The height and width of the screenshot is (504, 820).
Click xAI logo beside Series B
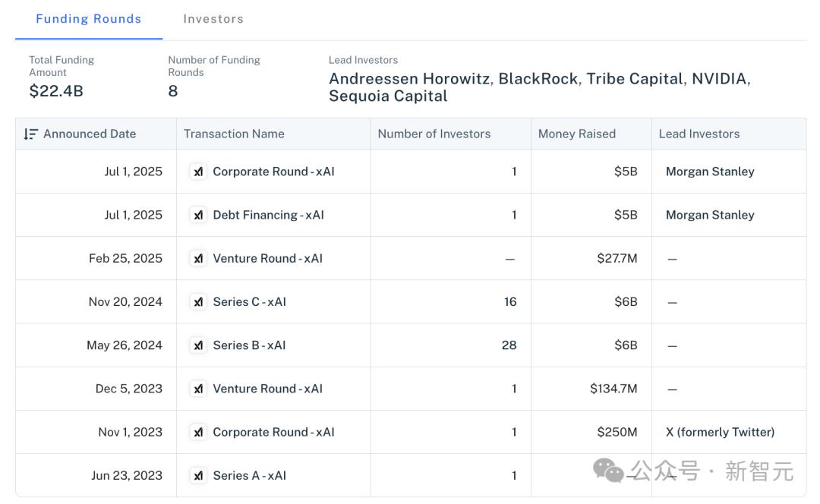(x=197, y=345)
